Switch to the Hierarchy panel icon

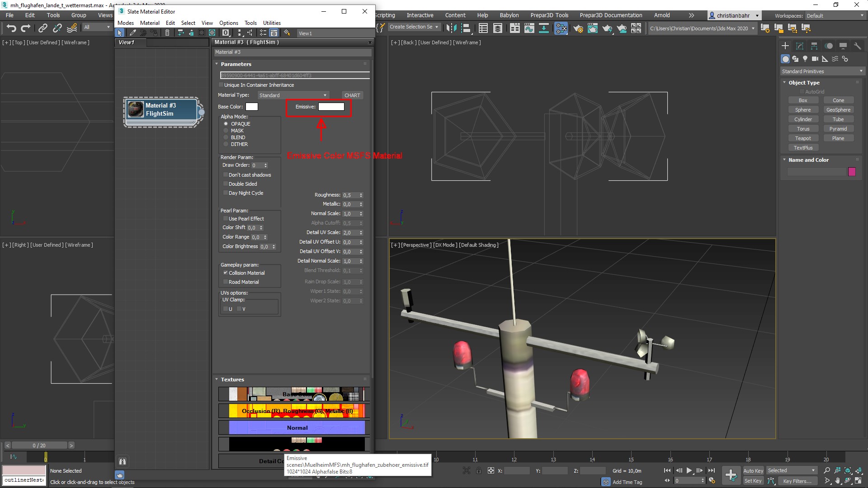pos(814,46)
